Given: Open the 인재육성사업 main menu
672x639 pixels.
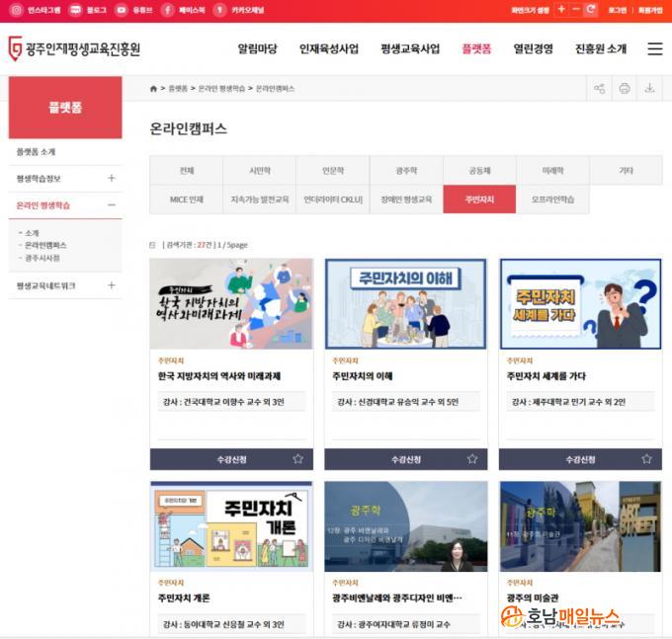Looking at the screenshot, I should point(329,49).
